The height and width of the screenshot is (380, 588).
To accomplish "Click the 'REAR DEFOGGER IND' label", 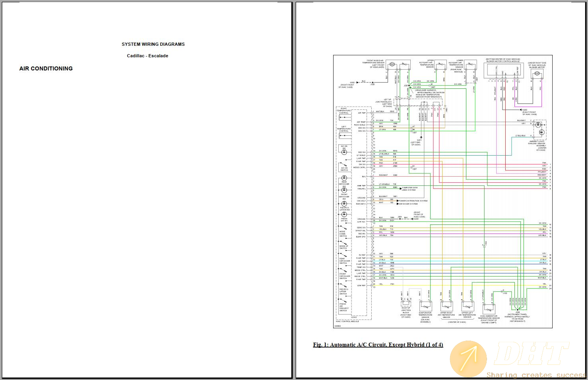I will tap(344, 184).
